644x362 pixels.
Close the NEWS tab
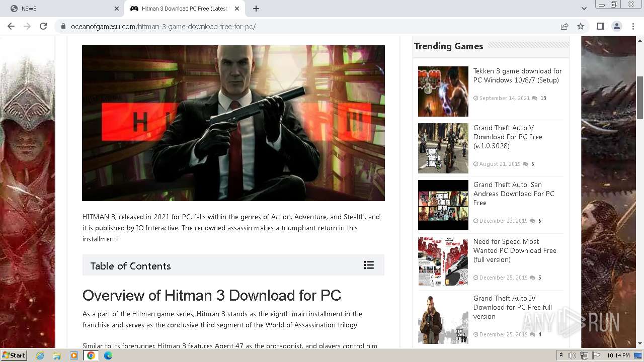(116, 9)
